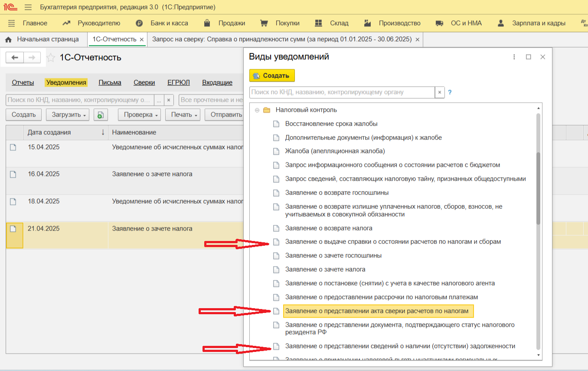
Task: Click the help question mark icon
Action: pyautogui.click(x=450, y=92)
